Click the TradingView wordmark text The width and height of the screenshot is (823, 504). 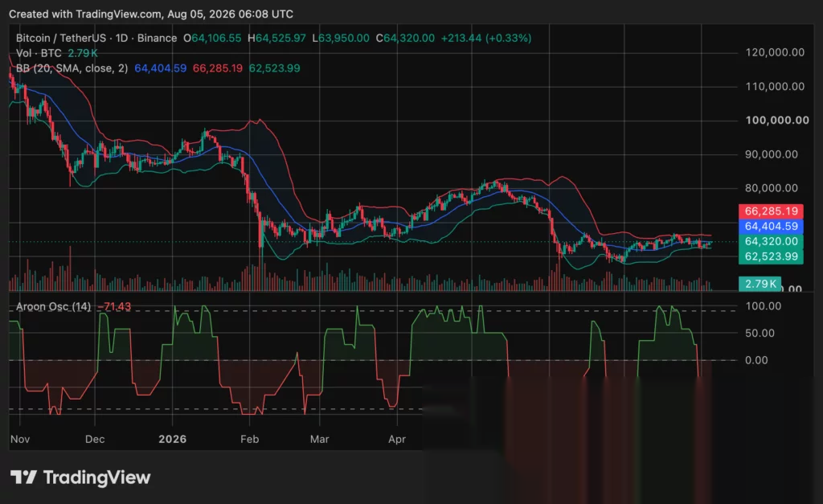click(96, 477)
